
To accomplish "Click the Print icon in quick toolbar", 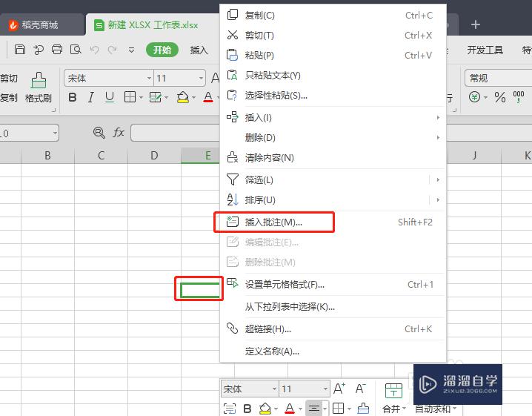I will click(57, 50).
